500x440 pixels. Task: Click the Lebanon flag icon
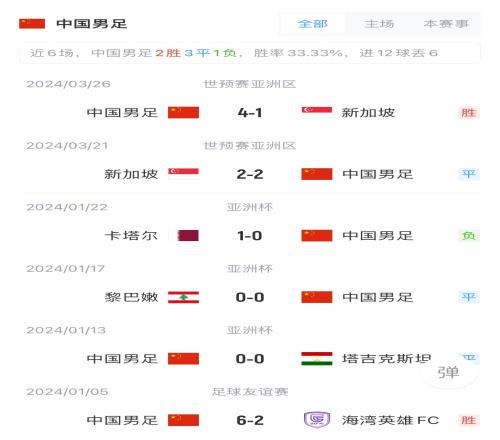click(x=183, y=297)
